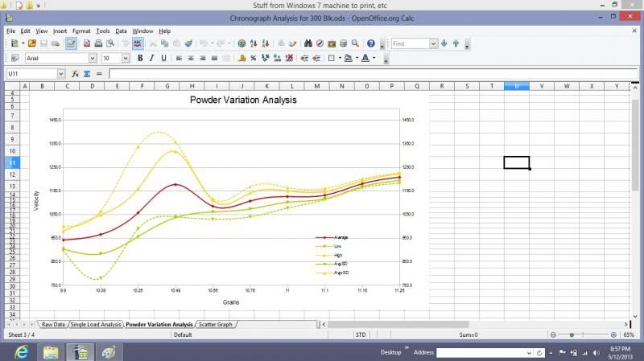Click the Open file folder icon

pyautogui.click(x=32, y=43)
